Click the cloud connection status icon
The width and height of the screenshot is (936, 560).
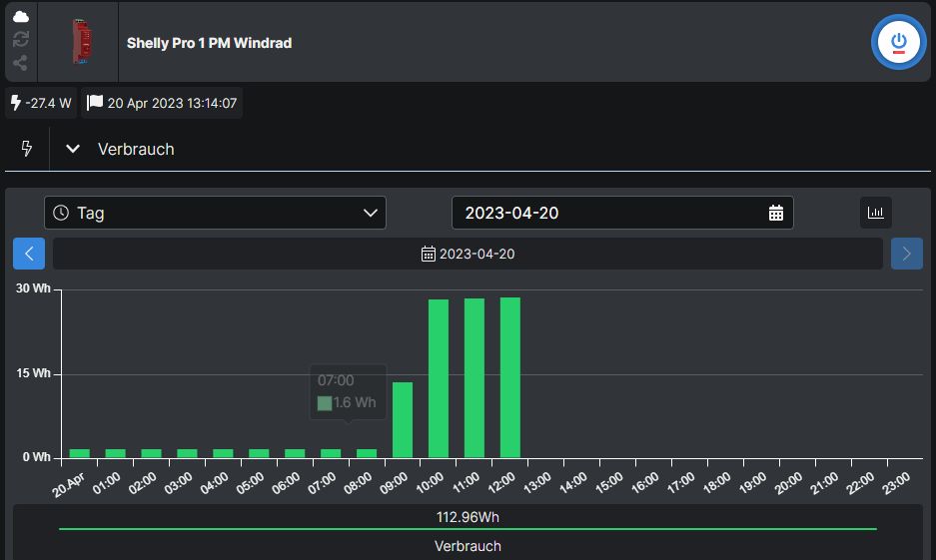20,17
